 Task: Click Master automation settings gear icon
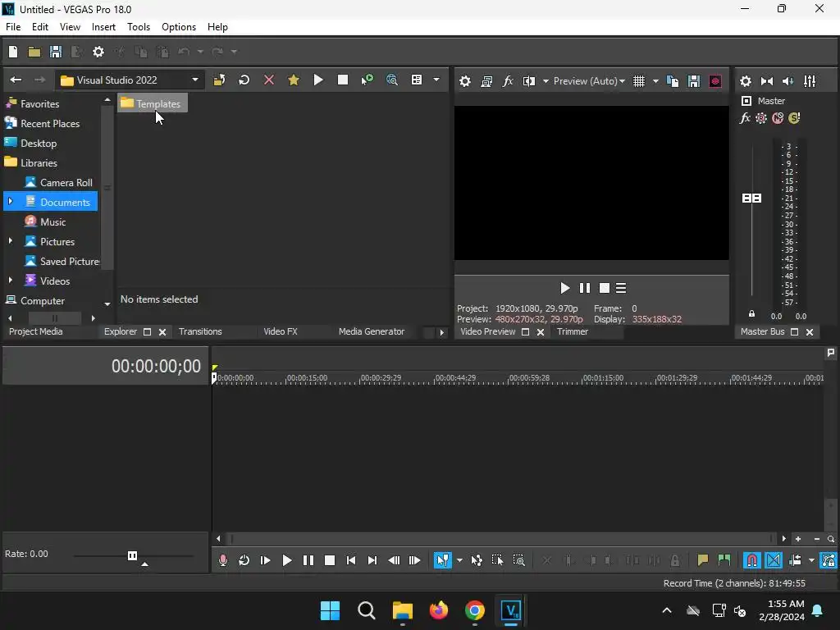tap(761, 118)
